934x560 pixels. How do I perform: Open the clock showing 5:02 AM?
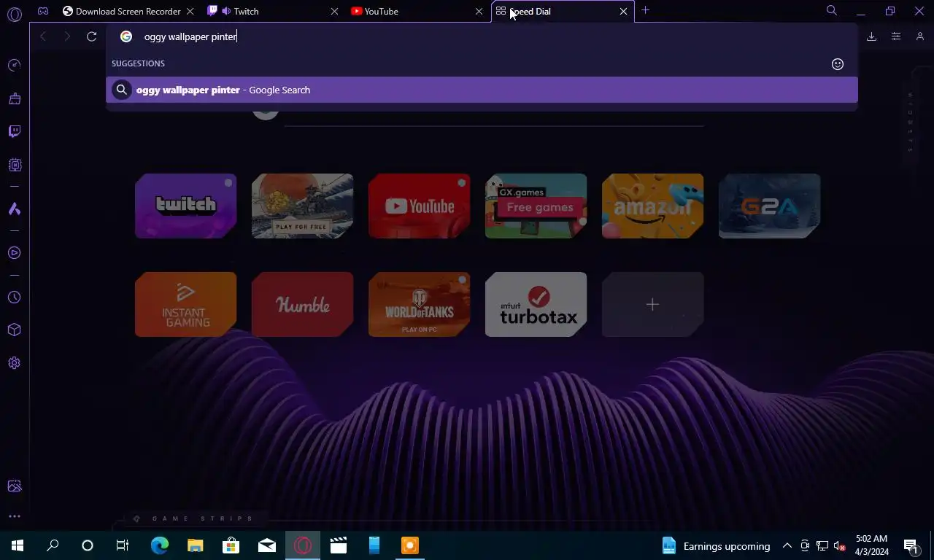click(x=871, y=545)
